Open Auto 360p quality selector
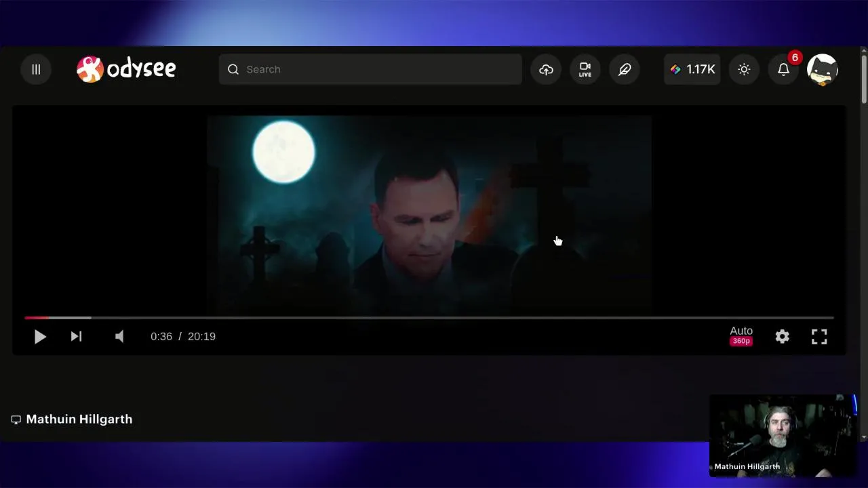Viewport: 868px width, 488px height. 741,335
